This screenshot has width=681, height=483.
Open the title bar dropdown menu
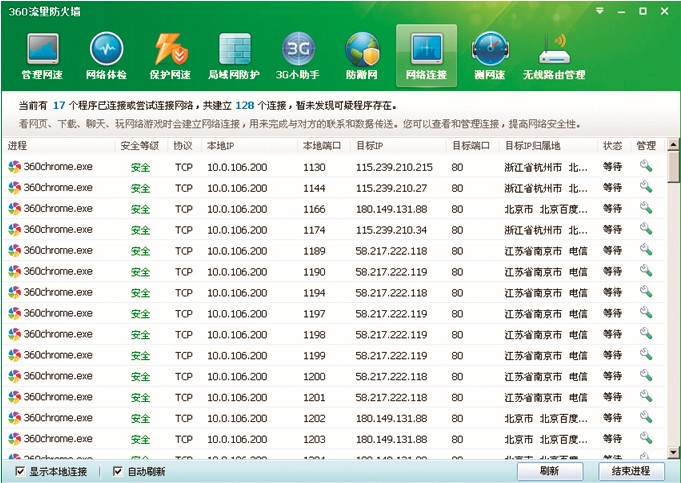(x=600, y=11)
